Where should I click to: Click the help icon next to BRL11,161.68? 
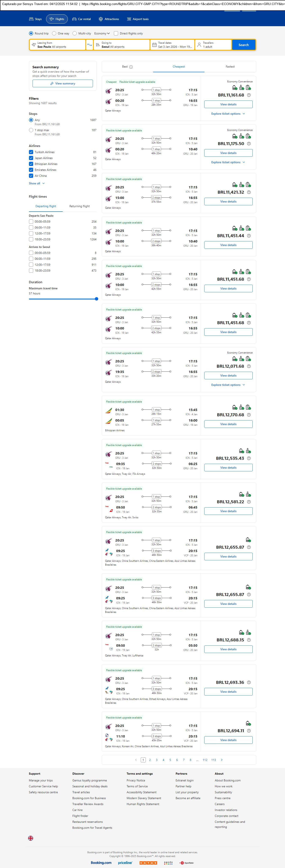point(249,95)
